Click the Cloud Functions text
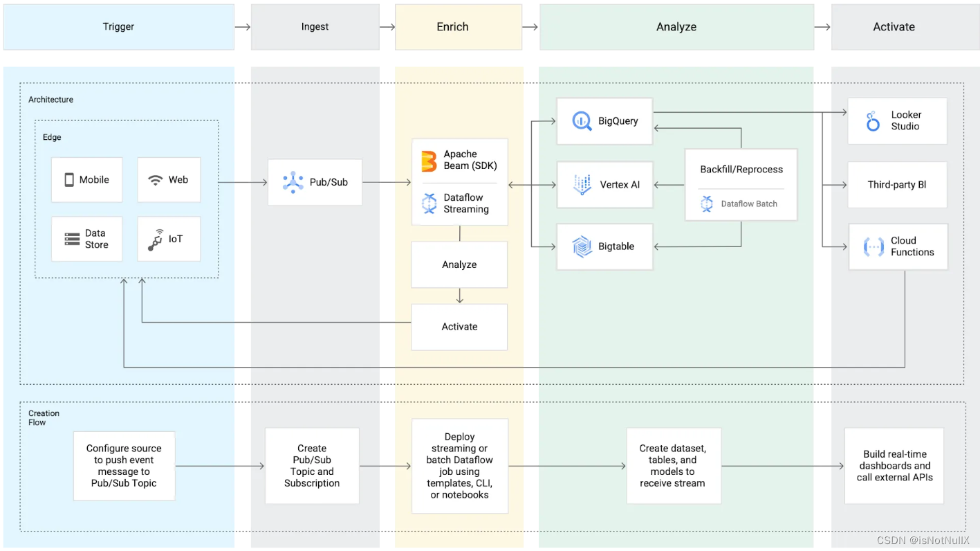 (912, 246)
